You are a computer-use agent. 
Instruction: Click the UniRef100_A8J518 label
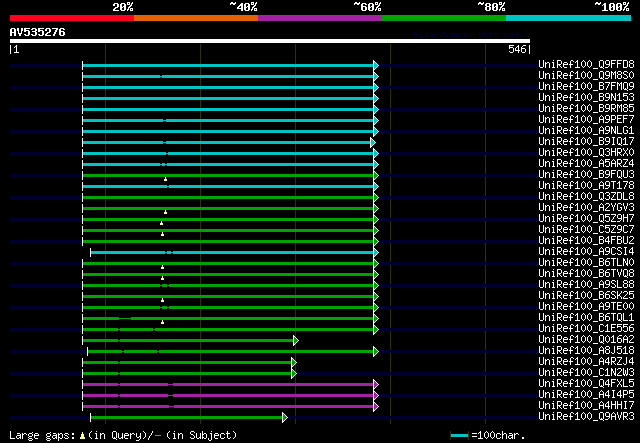tap(586, 351)
